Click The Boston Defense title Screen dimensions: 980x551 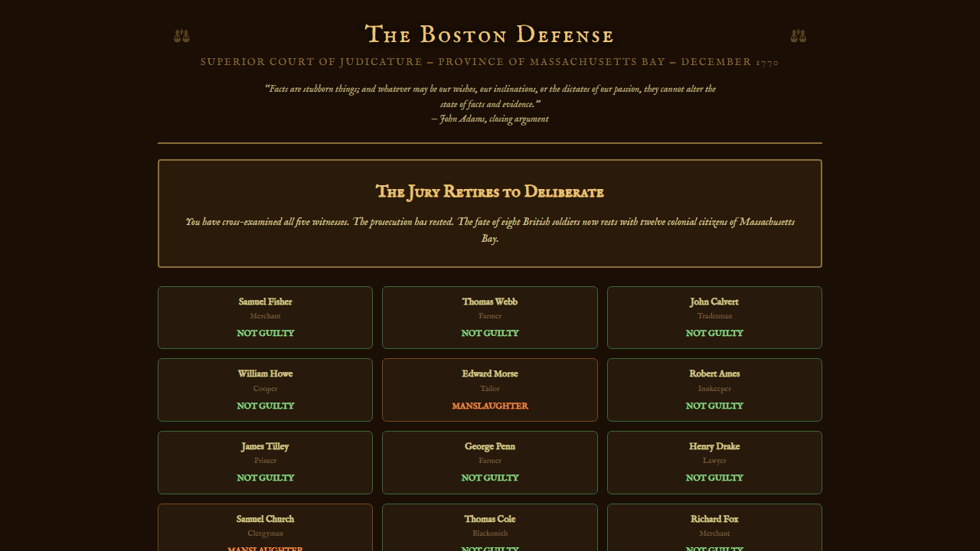point(490,35)
